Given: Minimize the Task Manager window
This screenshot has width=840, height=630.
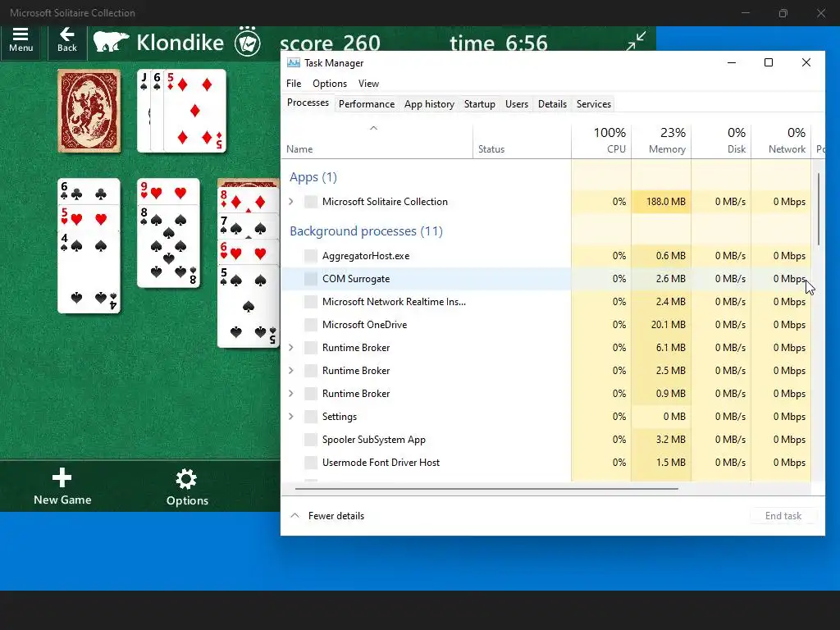Looking at the screenshot, I should 731,62.
